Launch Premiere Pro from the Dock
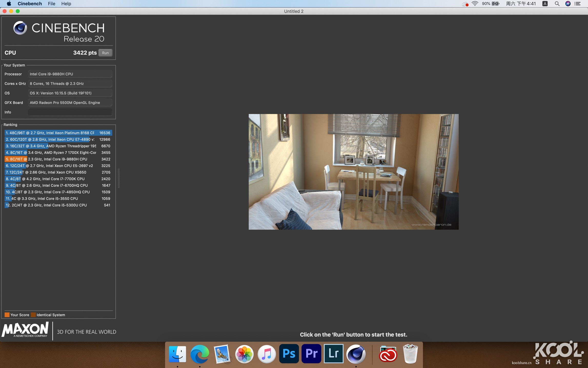Image resolution: width=588 pixels, height=368 pixels. coord(311,353)
